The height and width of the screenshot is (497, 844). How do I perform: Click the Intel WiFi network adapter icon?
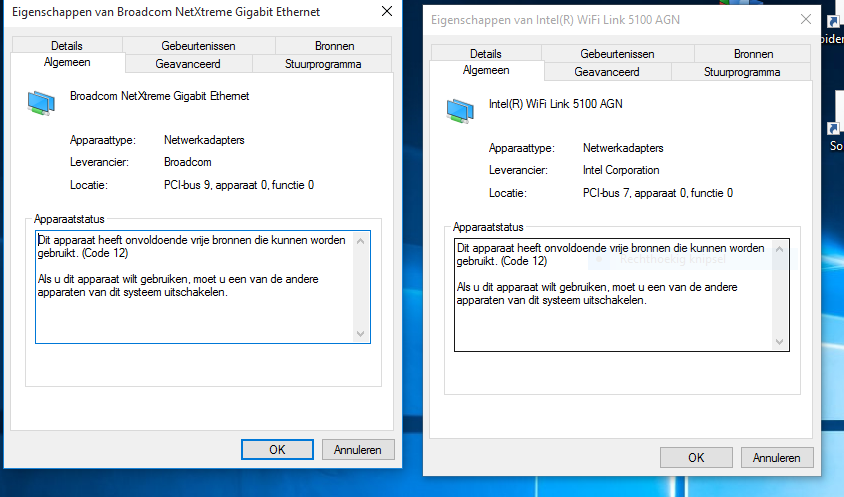[460, 111]
